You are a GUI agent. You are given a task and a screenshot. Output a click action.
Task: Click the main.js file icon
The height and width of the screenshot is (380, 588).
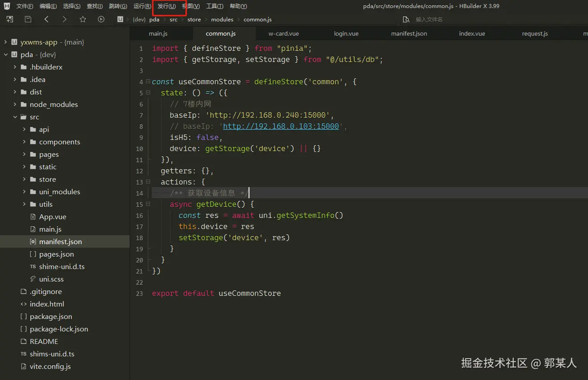[x=33, y=229]
